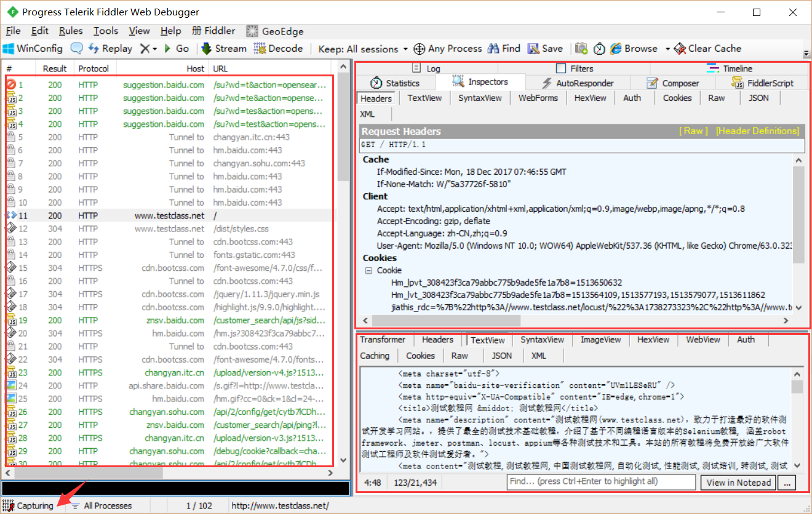Click the [Header Definitions] link
812x514 pixels.
757,131
